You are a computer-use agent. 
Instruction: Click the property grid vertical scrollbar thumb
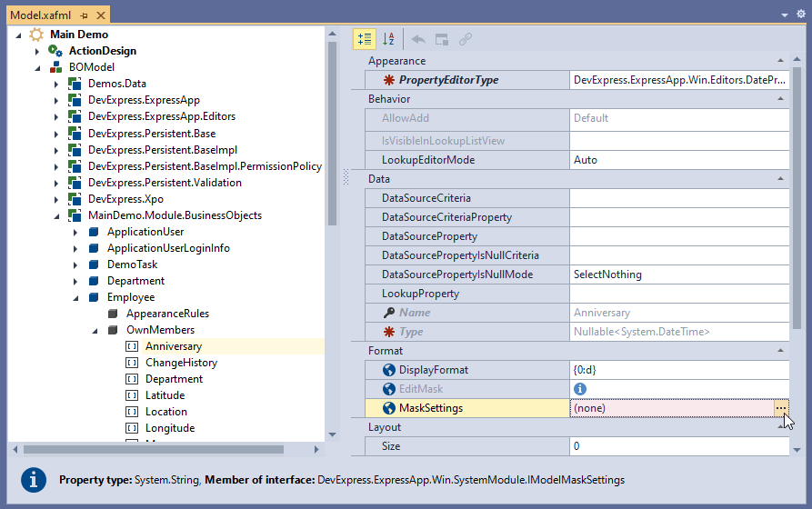click(x=797, y=198)
